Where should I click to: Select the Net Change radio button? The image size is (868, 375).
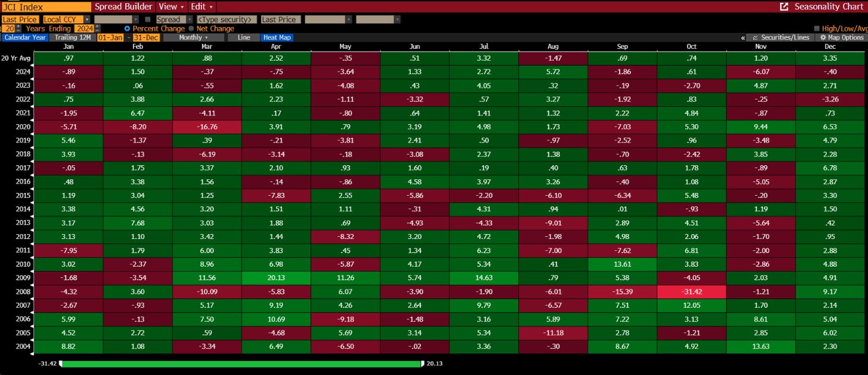(x=191, y=29)
